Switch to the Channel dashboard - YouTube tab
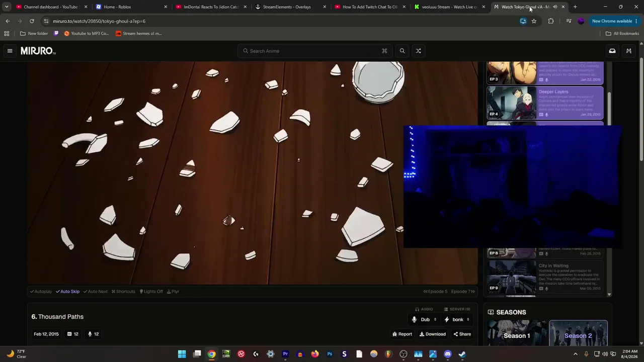This screenshot has width=644, height=362. [x=51, y=7]
